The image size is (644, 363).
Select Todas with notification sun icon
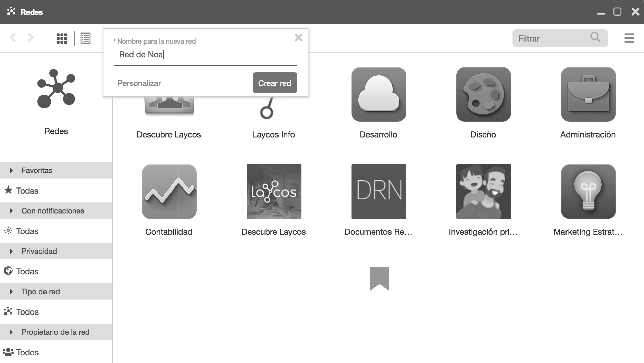coord(56,231)
